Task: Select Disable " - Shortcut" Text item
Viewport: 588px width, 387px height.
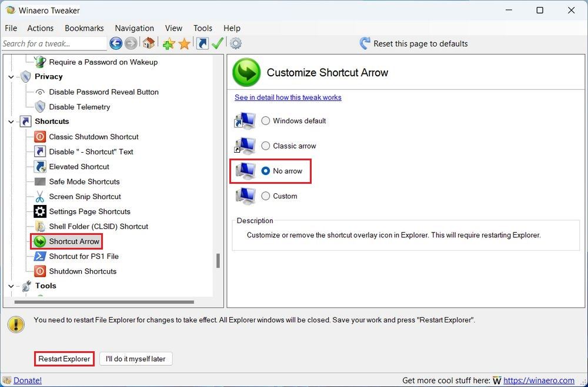Action: [91, 152]
